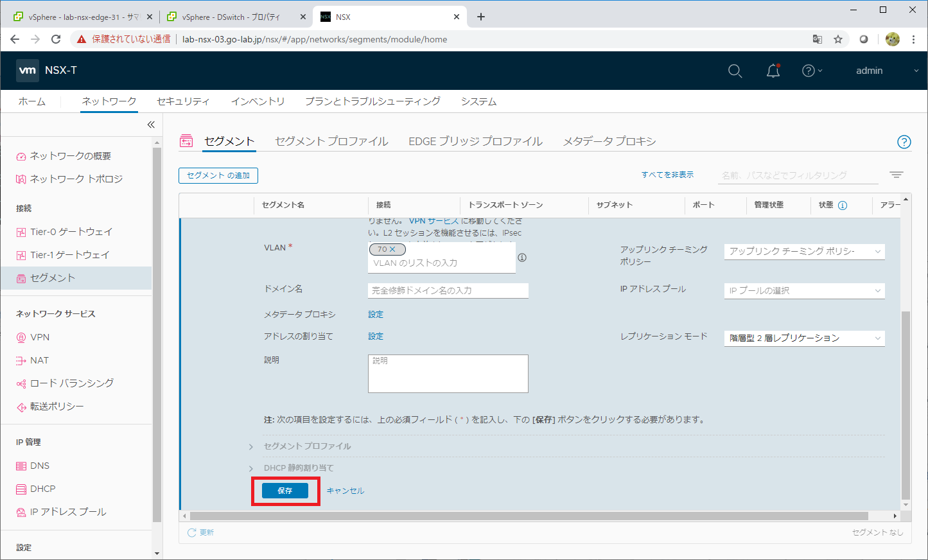Image resolution: width=928 pixels, height=560 pixels.
Task: Open the help question mark menu in header
Action: click(812, 71)
